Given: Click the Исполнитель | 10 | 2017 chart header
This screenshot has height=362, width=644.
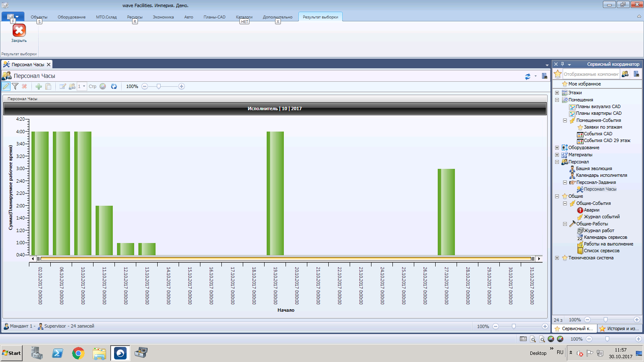Looking at the screenshot, I should click(275, 109).
